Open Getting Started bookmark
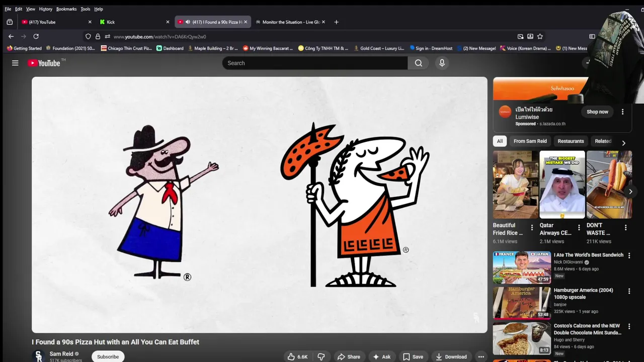This screenshot has height=362, width=644. pyautogui.click(x=24, y=48)
